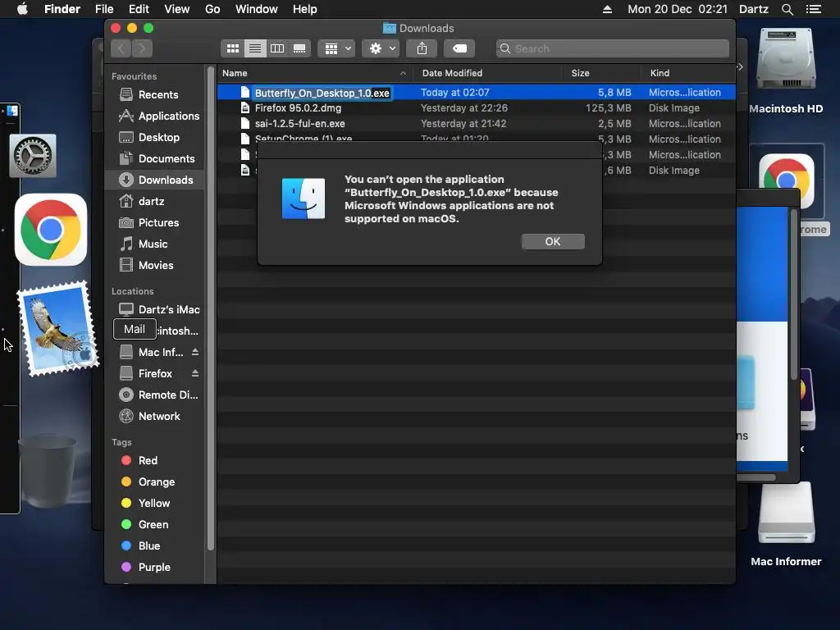Open the Go menu
Image resolution: width=840 pixels, height=630 pixels.
tap(212, 9)
